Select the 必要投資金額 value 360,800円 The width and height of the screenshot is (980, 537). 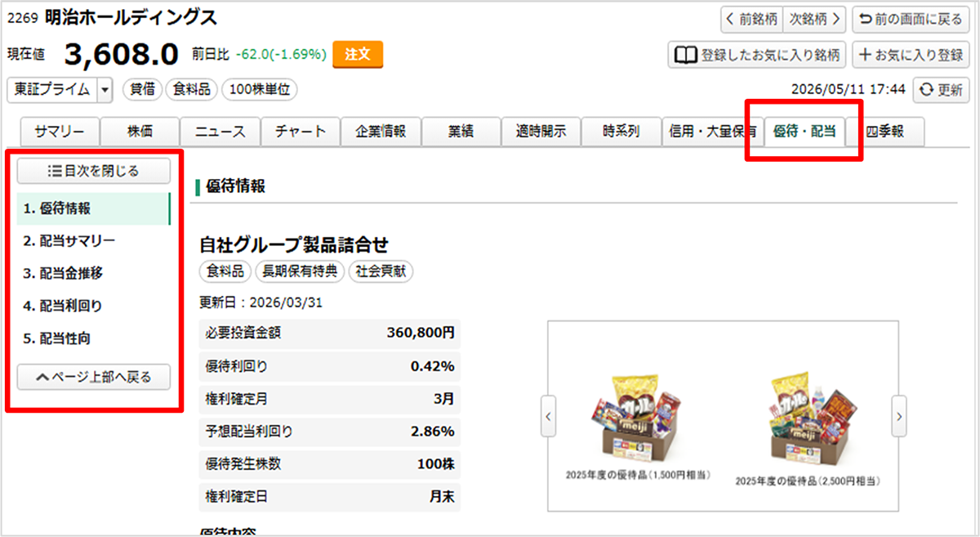(421, 333)
